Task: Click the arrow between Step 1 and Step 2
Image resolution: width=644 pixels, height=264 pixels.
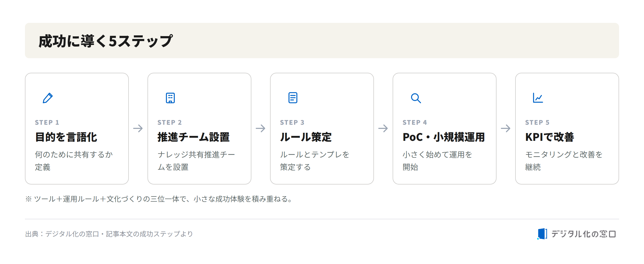Action: pyautogui.click(x=138, y=128)
